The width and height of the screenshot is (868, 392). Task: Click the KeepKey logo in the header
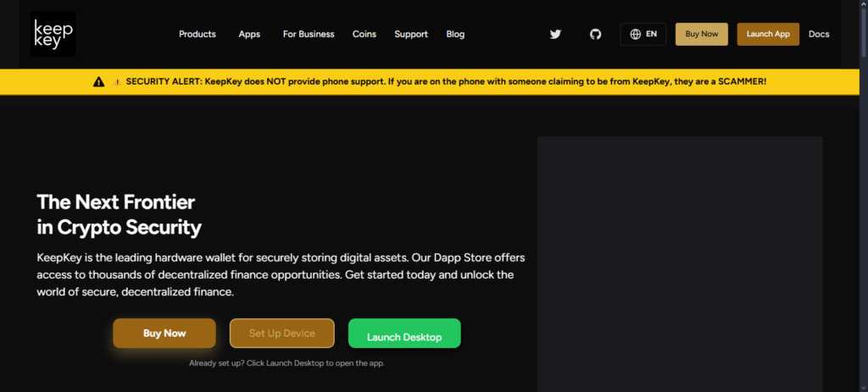(x=53, y=34)
